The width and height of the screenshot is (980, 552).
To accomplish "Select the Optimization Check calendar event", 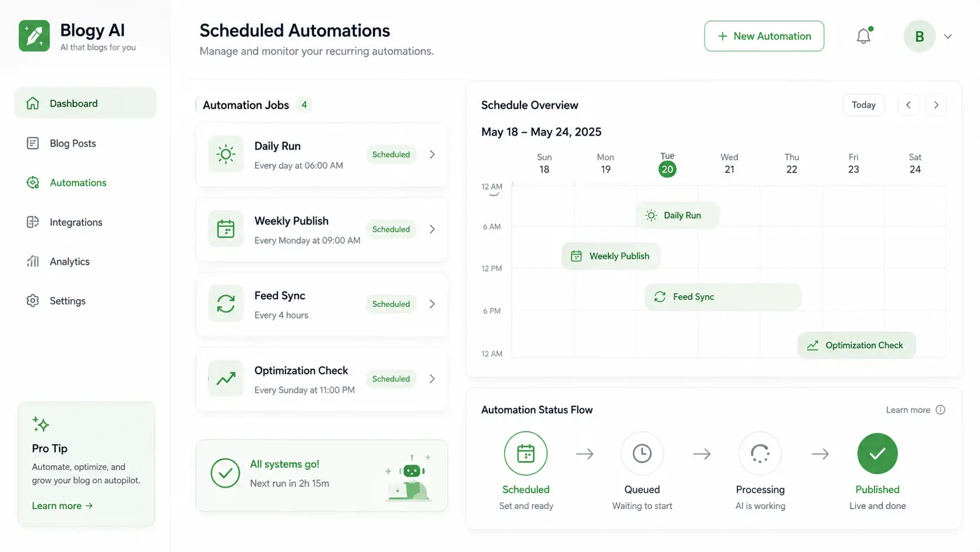I will [x=856, y=346].
